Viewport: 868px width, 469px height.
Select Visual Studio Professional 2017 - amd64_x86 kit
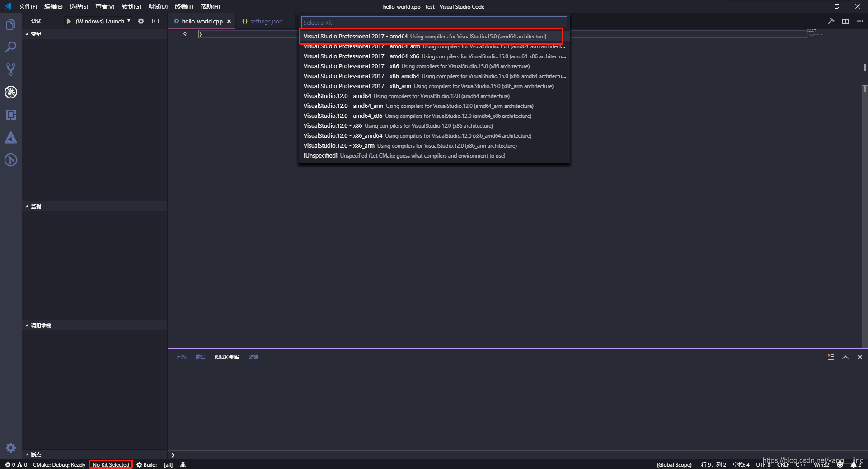[434, 56]
